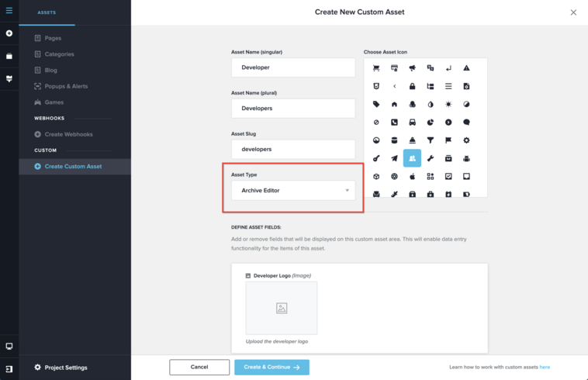Pick the car asset icon
This screenshot has width=588, height=380.
(x=412, y=123)
